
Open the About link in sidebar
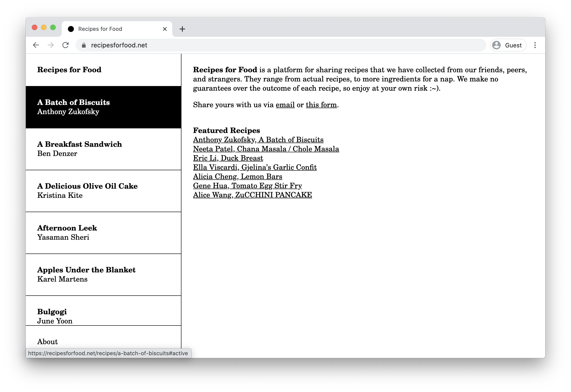pyautogui.click(x=47, y=342)
